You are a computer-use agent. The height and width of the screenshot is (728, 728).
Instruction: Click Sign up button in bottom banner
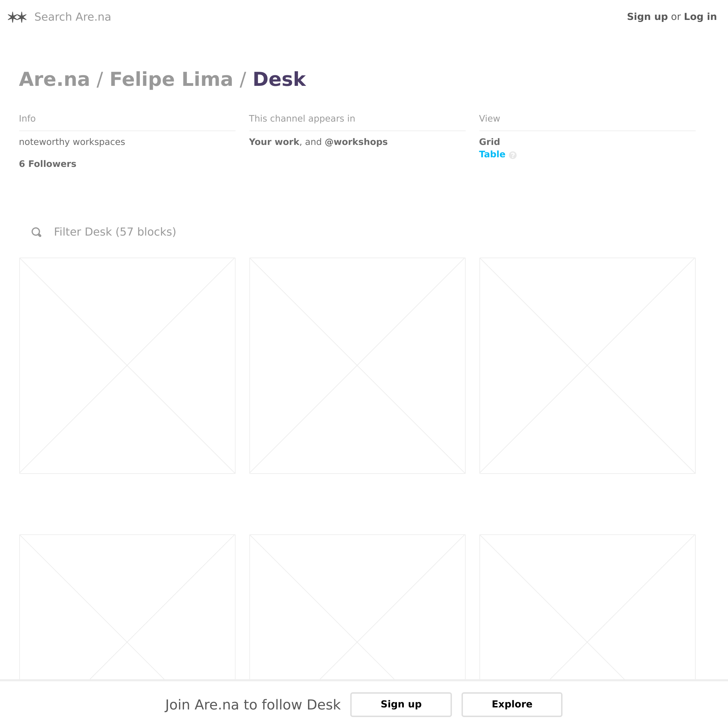pyautogui.click(x=401, y=705)
